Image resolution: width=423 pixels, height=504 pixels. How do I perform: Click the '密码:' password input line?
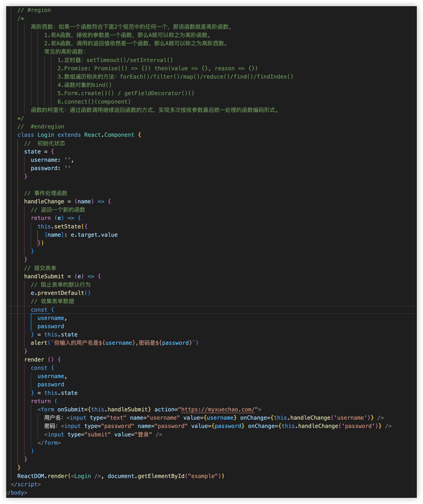pos(218,426)
